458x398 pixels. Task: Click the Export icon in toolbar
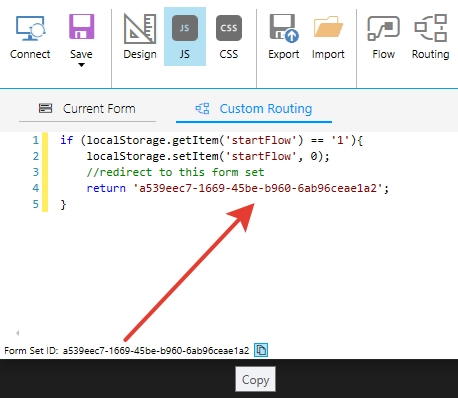tap(284, 28)
